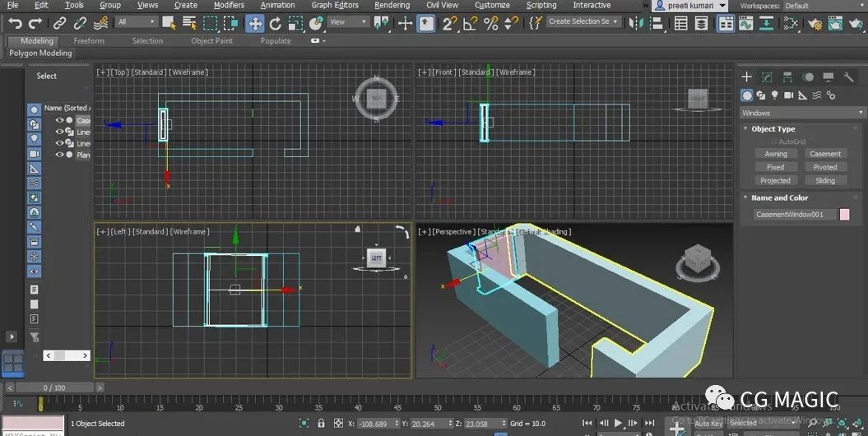Open the Select by Name list tool

[x=189, y=23]
